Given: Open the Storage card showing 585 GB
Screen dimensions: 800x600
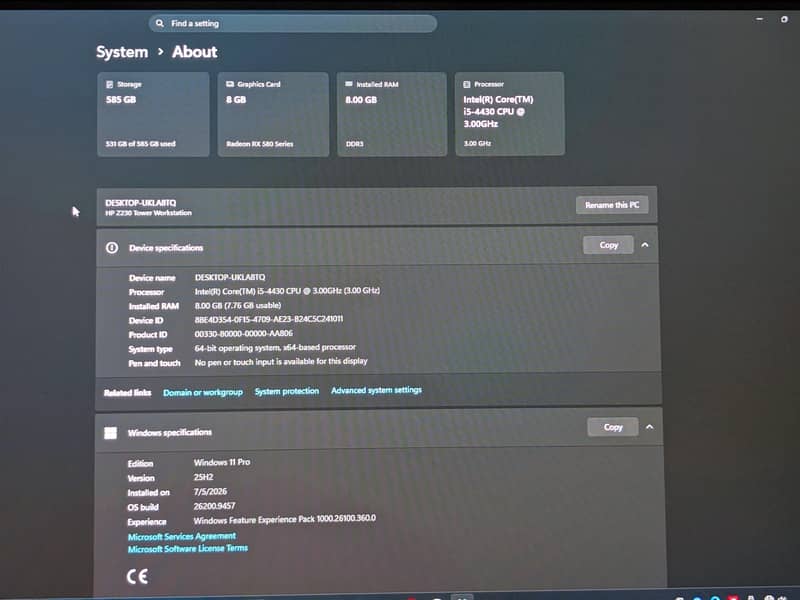Looking at the screenshot, I should (153, 114).
